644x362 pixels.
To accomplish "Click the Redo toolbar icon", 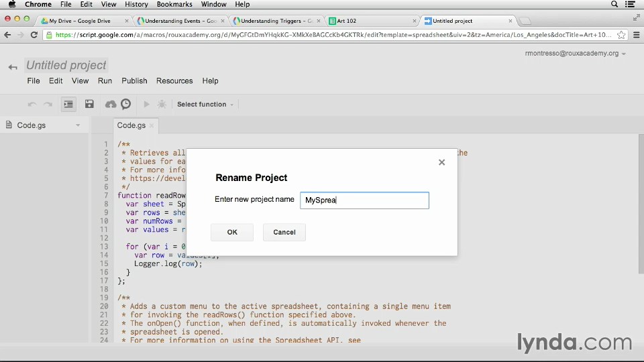I will pyautogui.click(x=48, y=105).
